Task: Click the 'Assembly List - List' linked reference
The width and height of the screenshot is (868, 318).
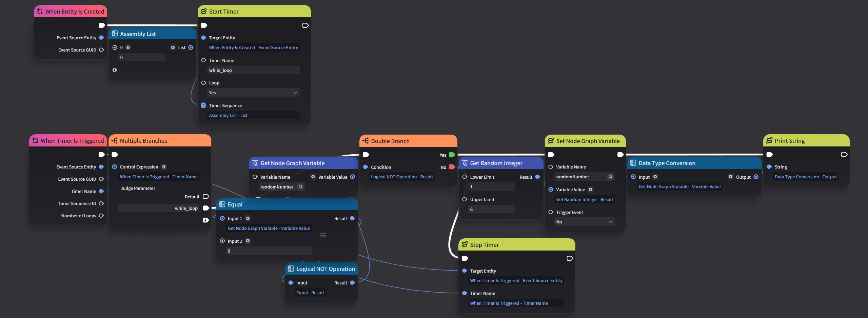Action: pos(228,115)
